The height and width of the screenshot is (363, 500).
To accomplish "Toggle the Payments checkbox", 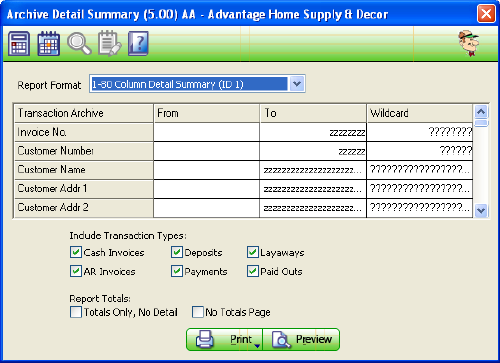I will pos(177,271).
